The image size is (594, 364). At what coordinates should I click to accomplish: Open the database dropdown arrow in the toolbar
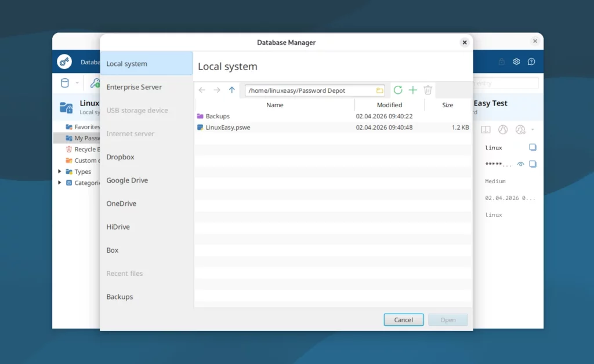tap(77, 83)
